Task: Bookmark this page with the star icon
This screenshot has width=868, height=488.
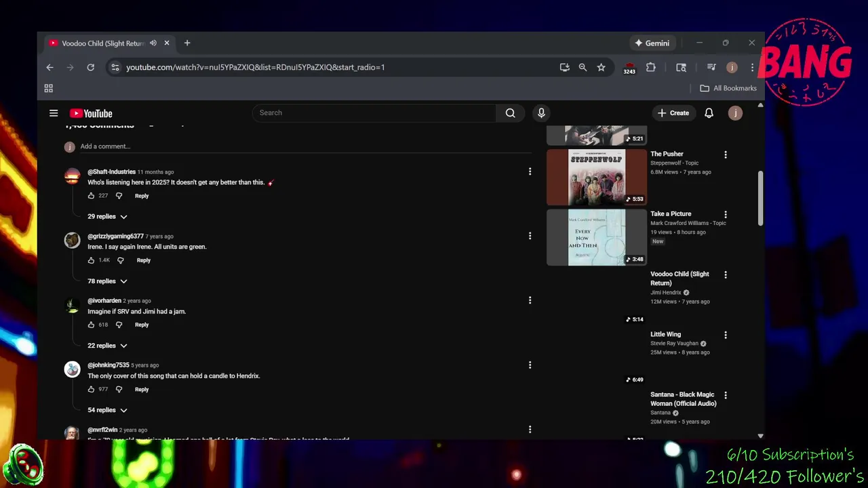Action: point(601,67)
